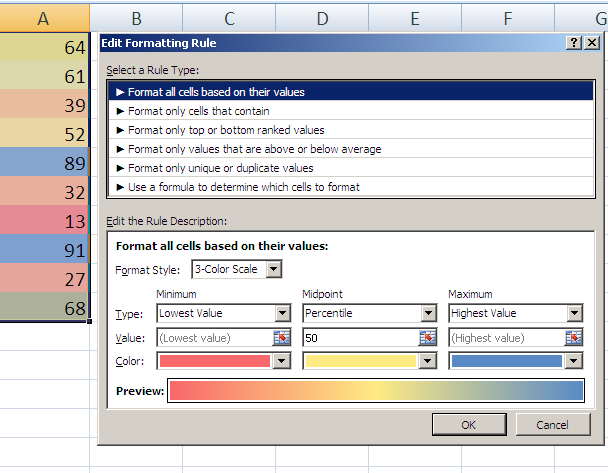This screenshot has width=608, height=473.
Task: Select column D header
Action: pyautogui.click(x=322, y=18)
